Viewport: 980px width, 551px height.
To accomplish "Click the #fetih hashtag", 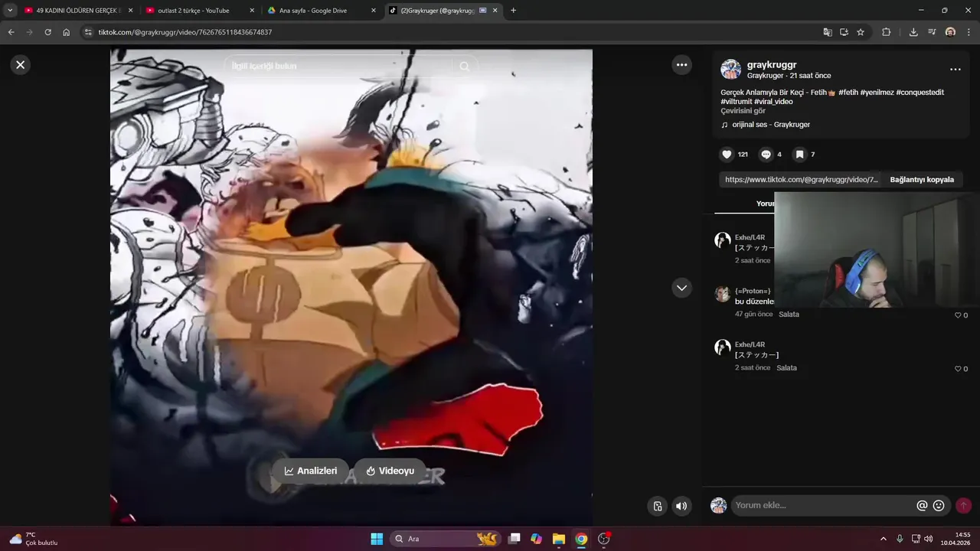I will click(848, 93).
